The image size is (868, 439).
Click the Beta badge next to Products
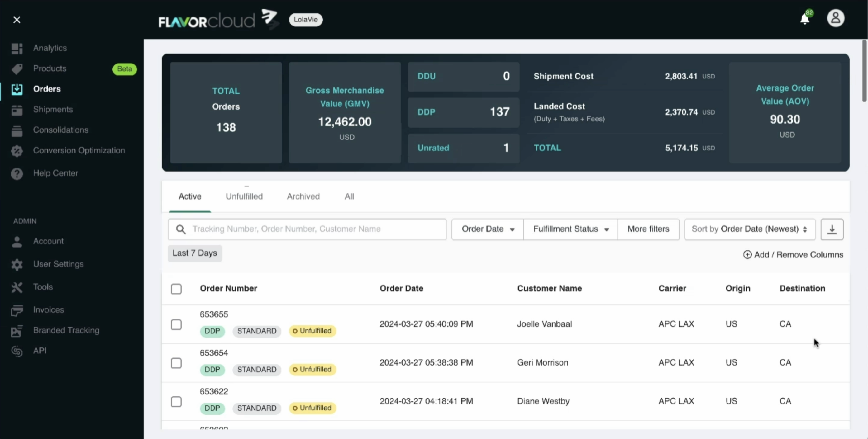pos(124,69)
